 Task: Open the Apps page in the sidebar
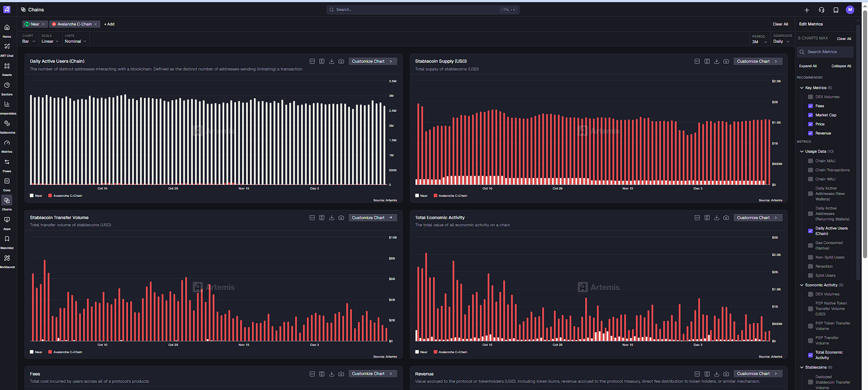coord(7,222)
